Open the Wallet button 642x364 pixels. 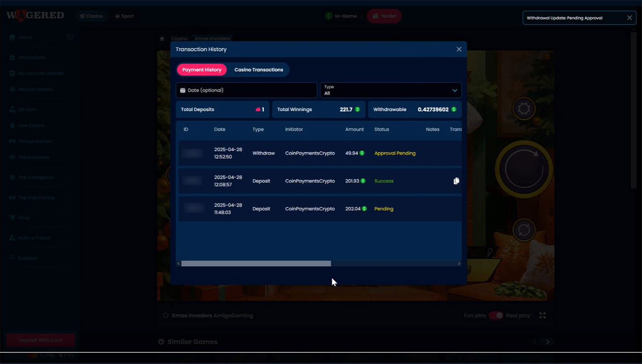[x=384, y=16]
